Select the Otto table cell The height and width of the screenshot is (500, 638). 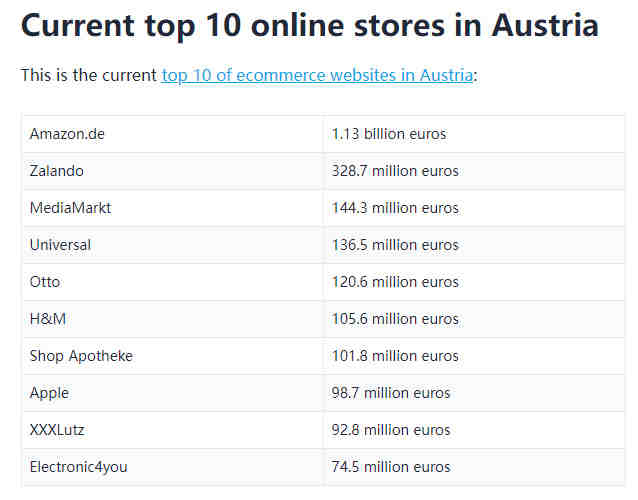[x=174, y=282]
